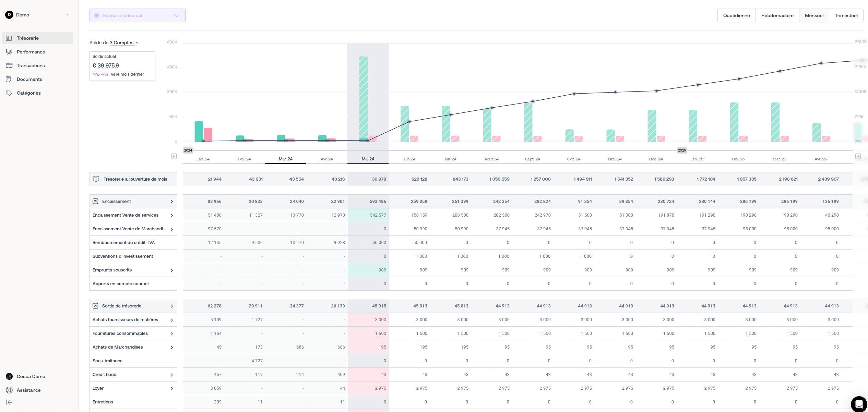The image size is (868, 412).
Task: Expand the Credit baux row
Action: pos(172,375)
